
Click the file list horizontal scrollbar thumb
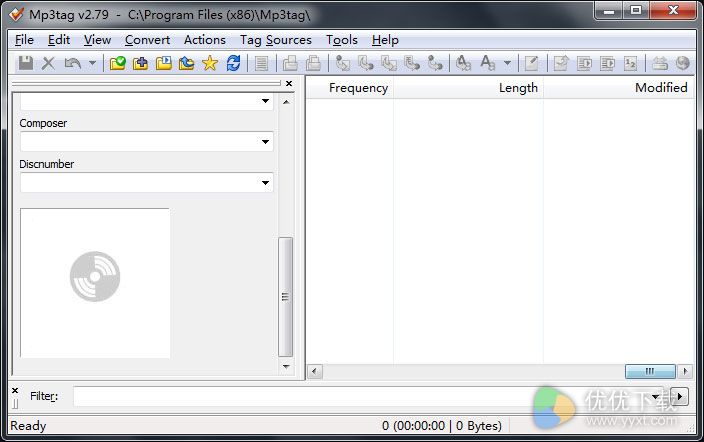(x=650, y=371)
